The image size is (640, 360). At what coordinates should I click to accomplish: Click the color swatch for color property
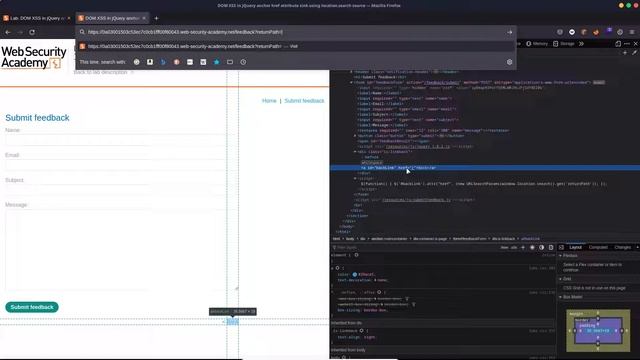355,274
